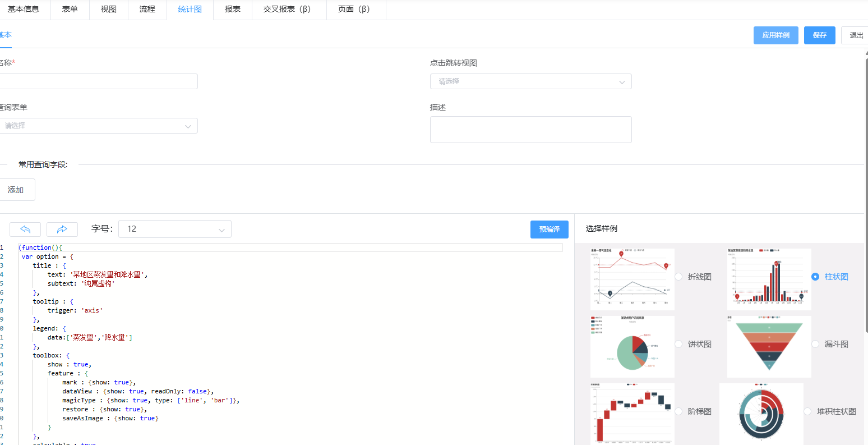
Task: Pick the 阶梯图 radio option
Action: 678,411
